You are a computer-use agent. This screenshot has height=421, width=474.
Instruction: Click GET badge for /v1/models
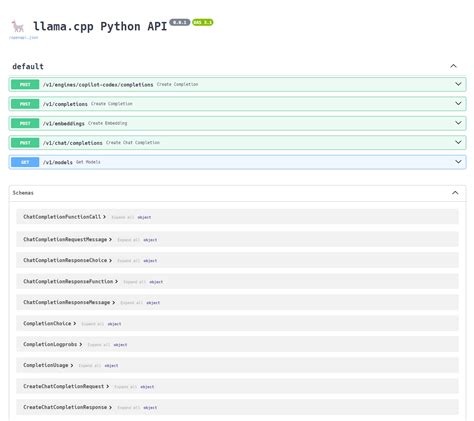[x=25, y=162]
